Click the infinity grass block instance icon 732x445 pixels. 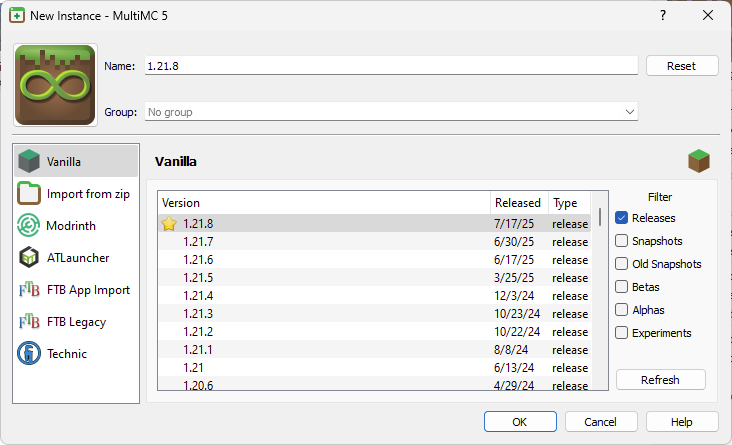pyautogui.click(x=55, y=85)
